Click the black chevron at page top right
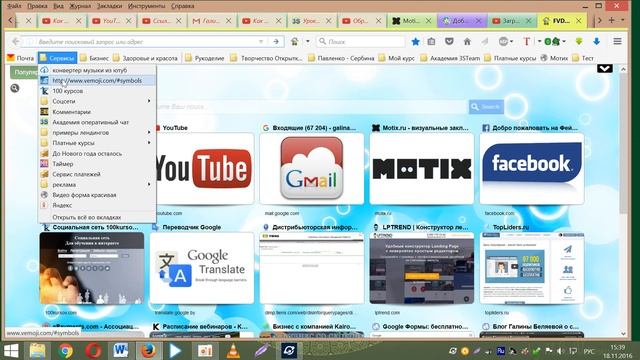This screenshot has height=360, width=640. [x=605, y=68]
